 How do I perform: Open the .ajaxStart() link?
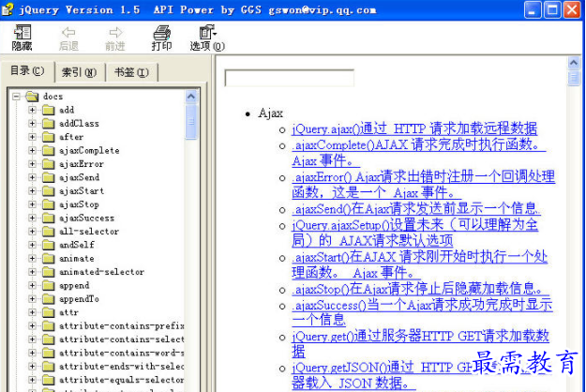point(420,264)
